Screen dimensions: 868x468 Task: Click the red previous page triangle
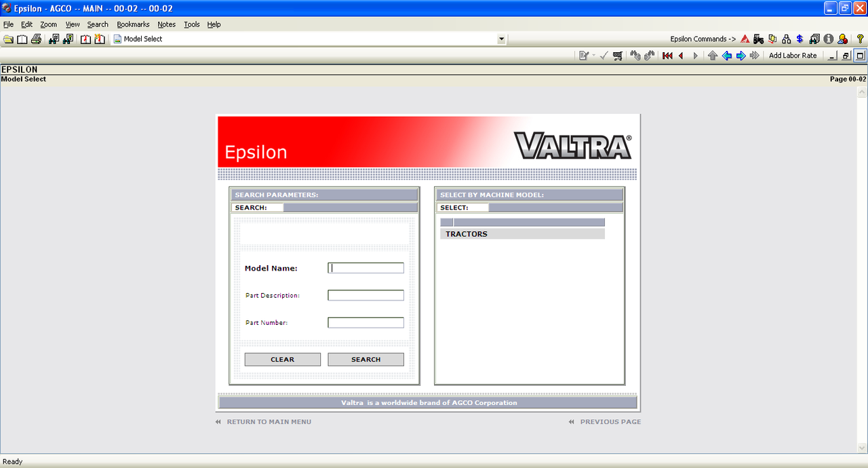pos(681,56)
